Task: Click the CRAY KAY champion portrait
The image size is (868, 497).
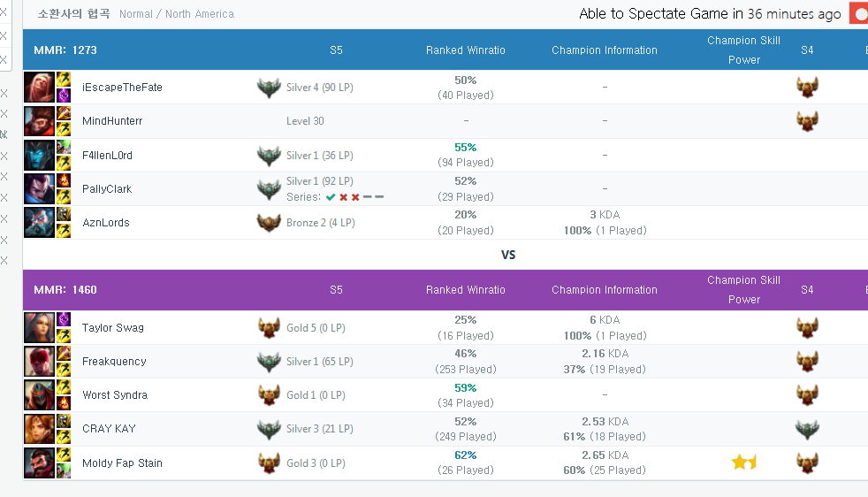Action: 39,429
